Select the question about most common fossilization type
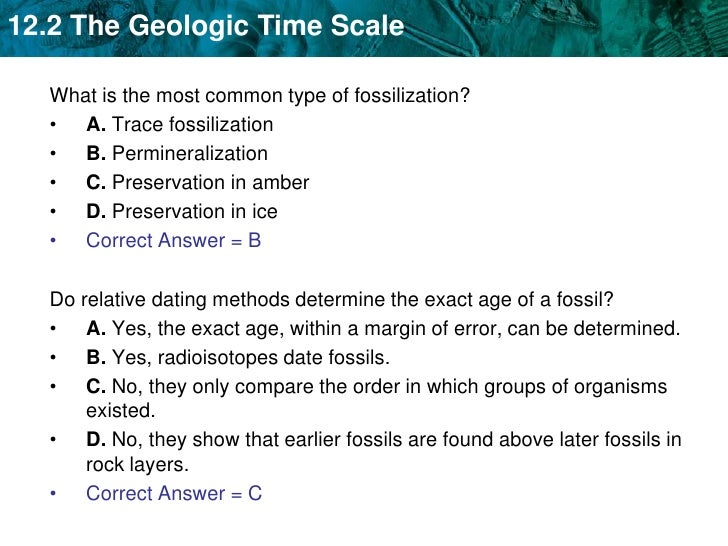The height and width of the screenshot is (546, 728). [x=260, y=96]
